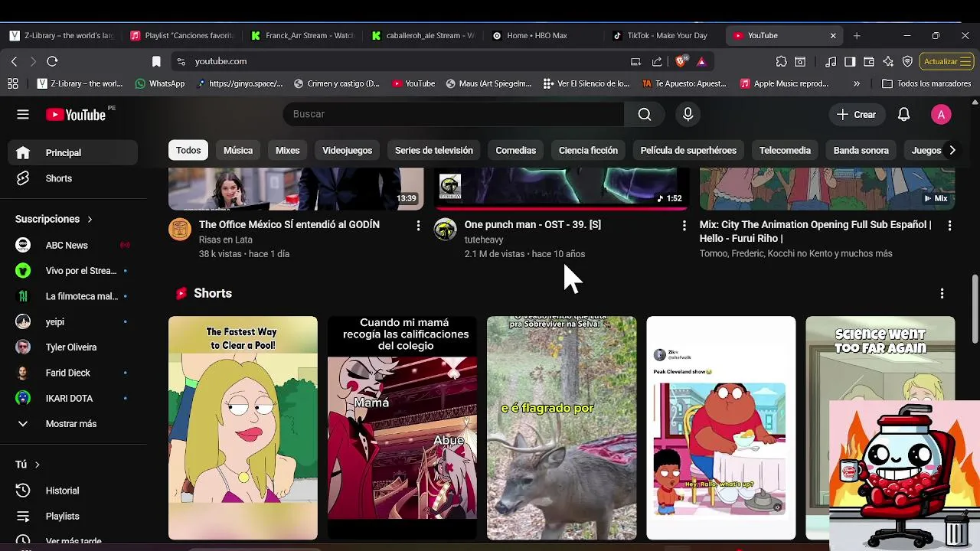Show more category chips with the arrow
This screenshot has width=980, height=551.
tap(952, 150)
